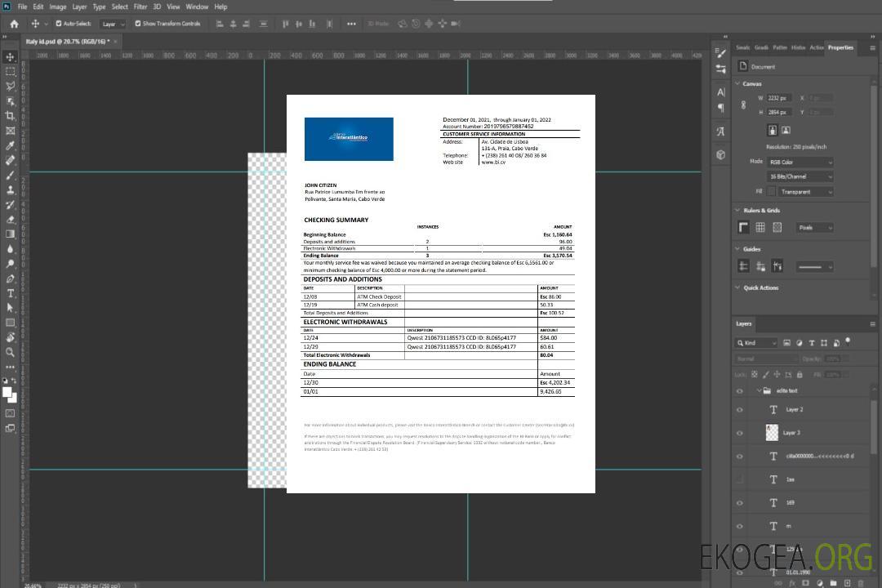Open the 3D cube panel icon
The image size is (882, 588).
(720, 154)
